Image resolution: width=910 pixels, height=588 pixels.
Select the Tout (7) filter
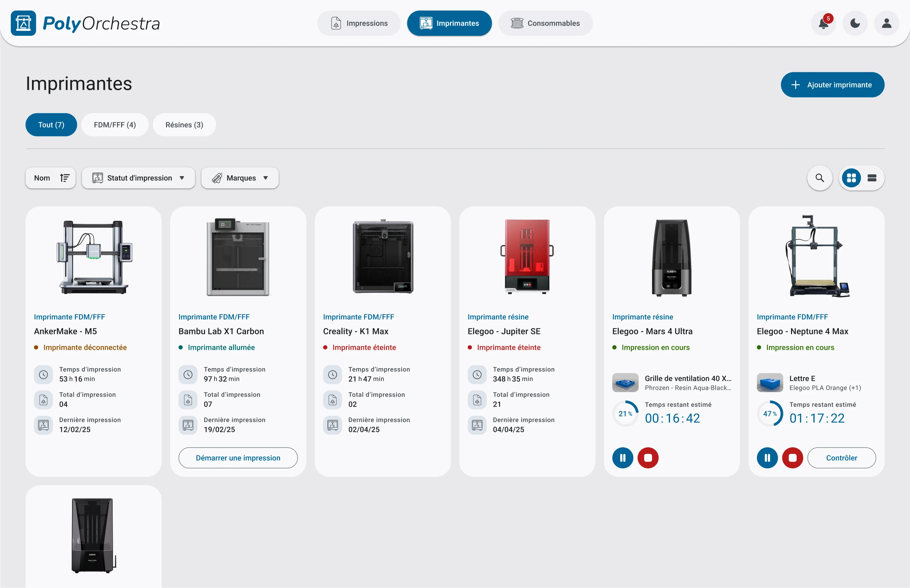pyautogui.click(x=51, y=125)
